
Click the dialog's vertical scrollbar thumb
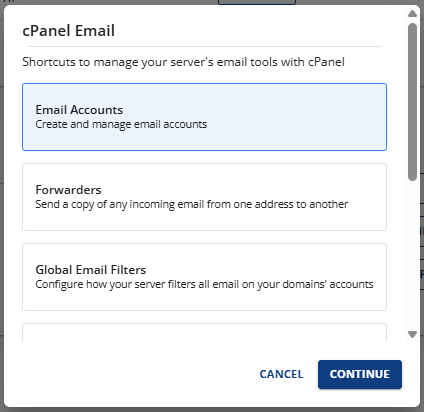(412, 102)
